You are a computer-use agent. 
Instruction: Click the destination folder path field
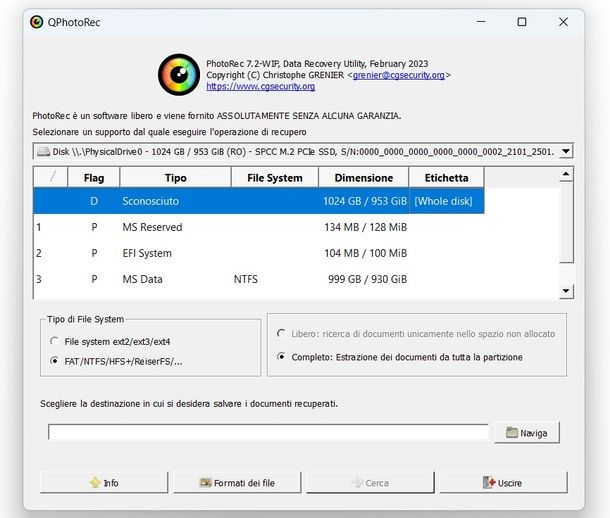tap(268, 432)
